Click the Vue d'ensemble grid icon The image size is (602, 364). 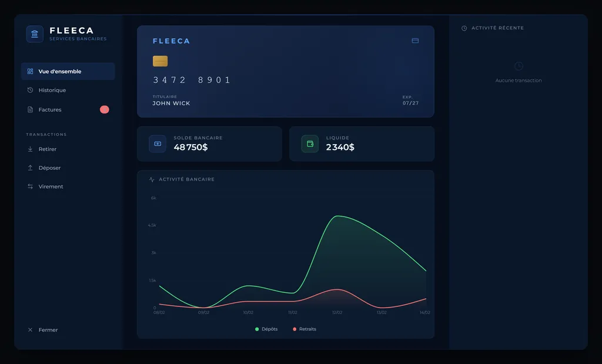coord(31,71)
